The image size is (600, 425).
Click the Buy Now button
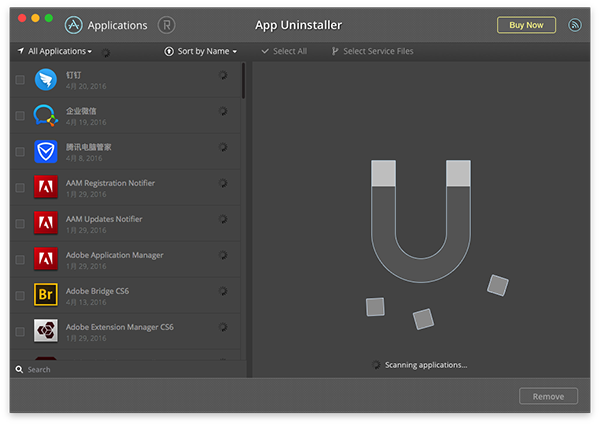pos(526,25)
